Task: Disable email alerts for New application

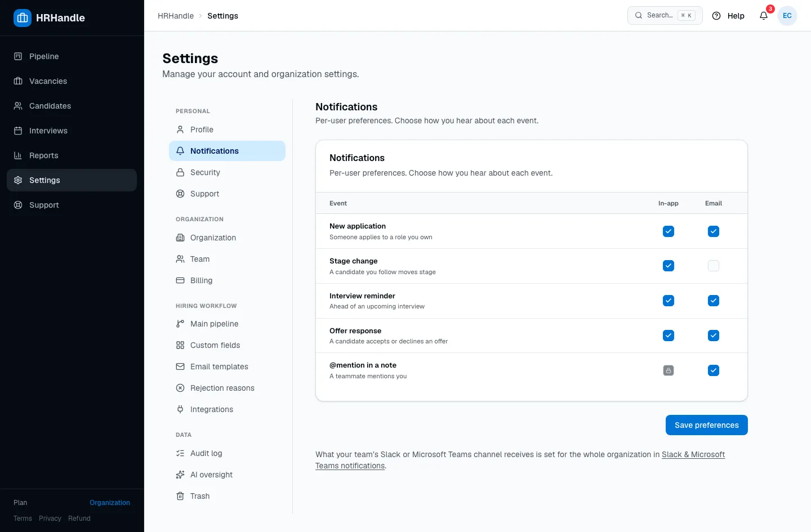Action: point(714,231)
